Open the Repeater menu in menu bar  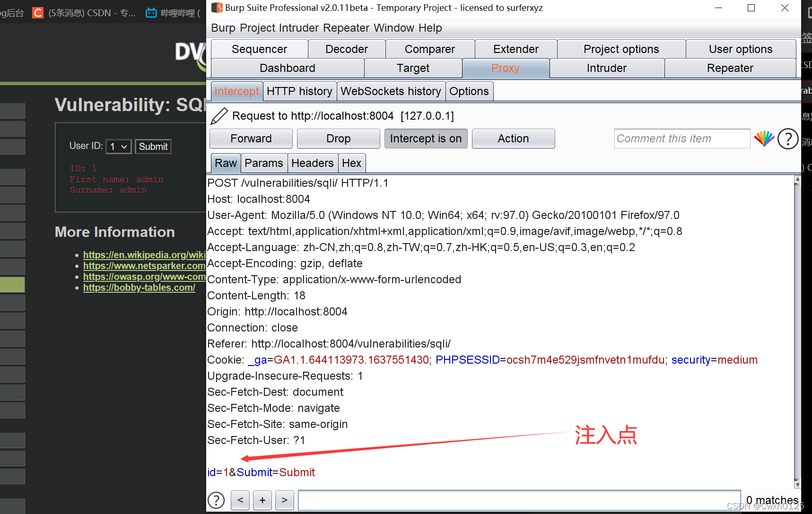click(x=346, y=28)
